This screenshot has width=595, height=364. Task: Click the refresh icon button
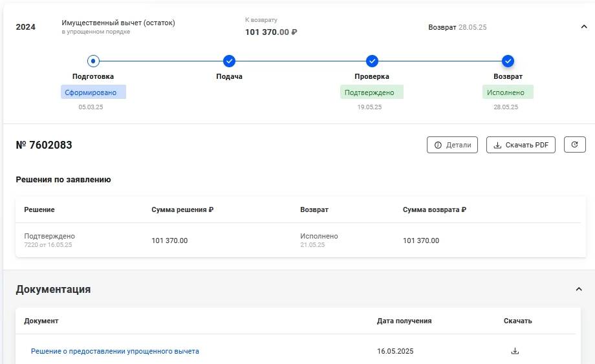[575, 144]
